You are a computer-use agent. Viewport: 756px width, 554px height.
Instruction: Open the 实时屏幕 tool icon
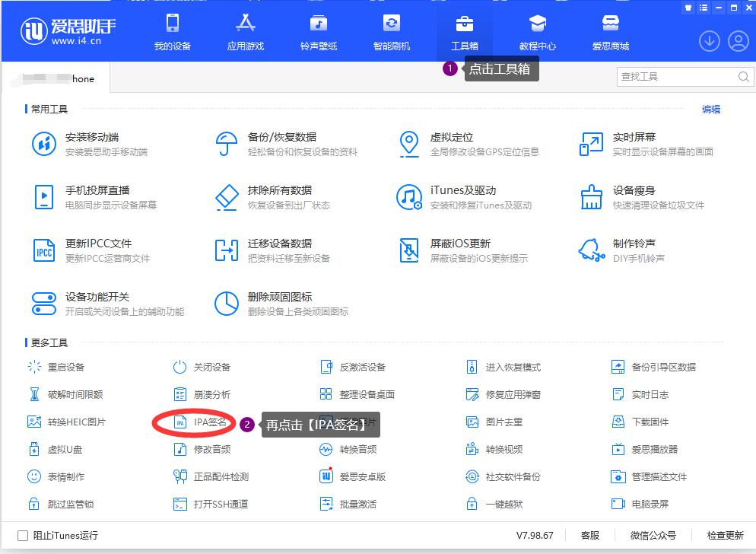pyautogui.click(x=591, y=144)
